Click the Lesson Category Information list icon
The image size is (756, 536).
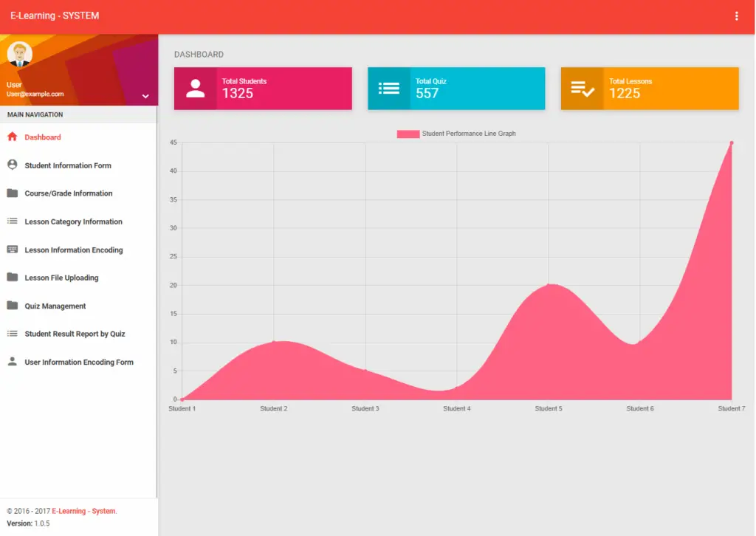point(11,221)
